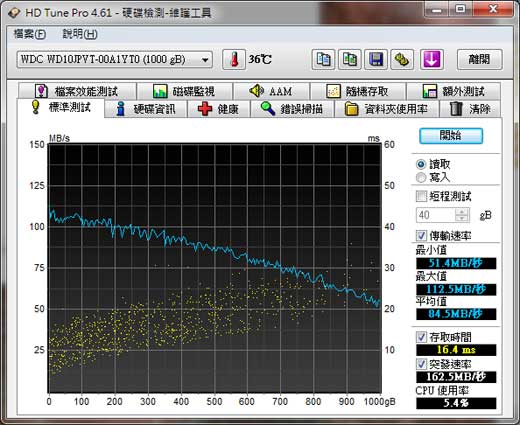Open the 硬碟資訊 info tab
Screen dimensions: 520x425
click(x=146, y=109)
